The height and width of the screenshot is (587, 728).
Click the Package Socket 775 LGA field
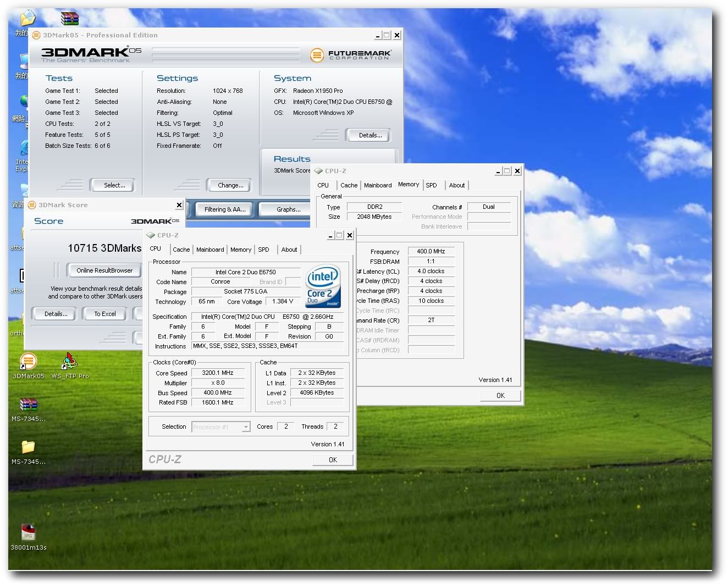246,291
